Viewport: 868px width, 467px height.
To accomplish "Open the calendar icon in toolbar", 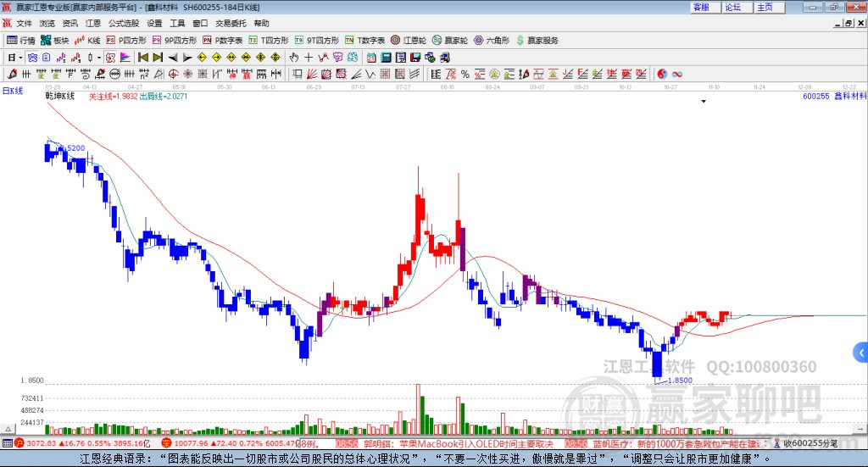I will (371, 58).
